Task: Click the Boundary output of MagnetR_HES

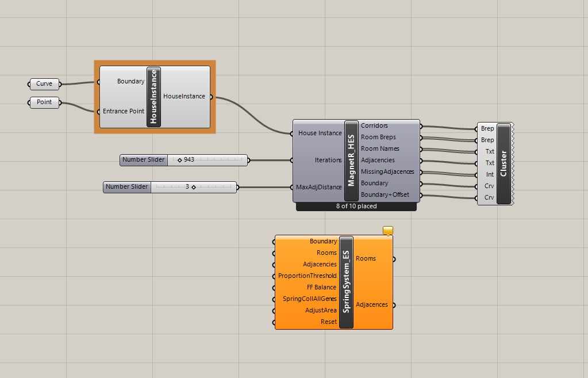Action: coord(374,183)
